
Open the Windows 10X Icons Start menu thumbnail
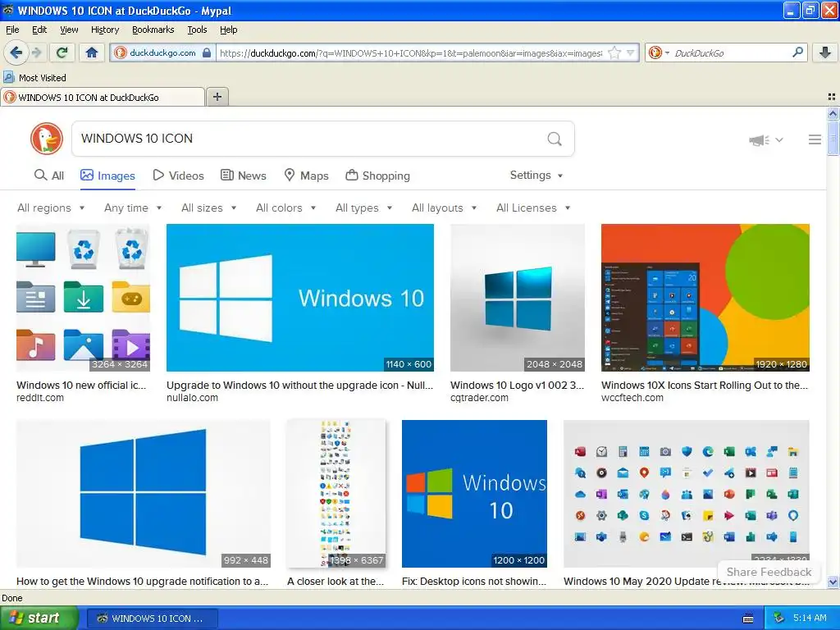click(705, 297)
